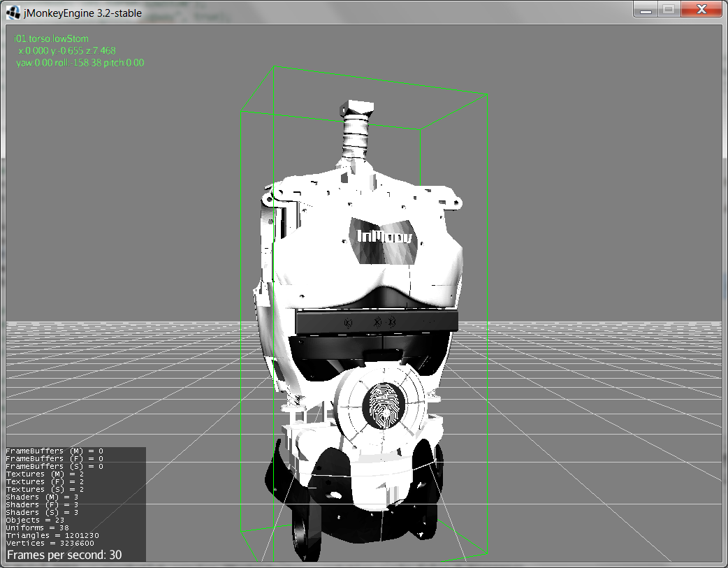Click the 'Triangles = 1201230' stat line
Image resolution: width=728 pixels, height=568 pixels.
(x=52, y=535)
